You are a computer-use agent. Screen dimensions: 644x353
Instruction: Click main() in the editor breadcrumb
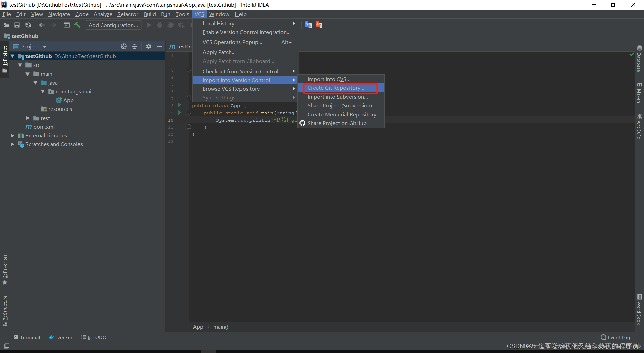(221, 327)
